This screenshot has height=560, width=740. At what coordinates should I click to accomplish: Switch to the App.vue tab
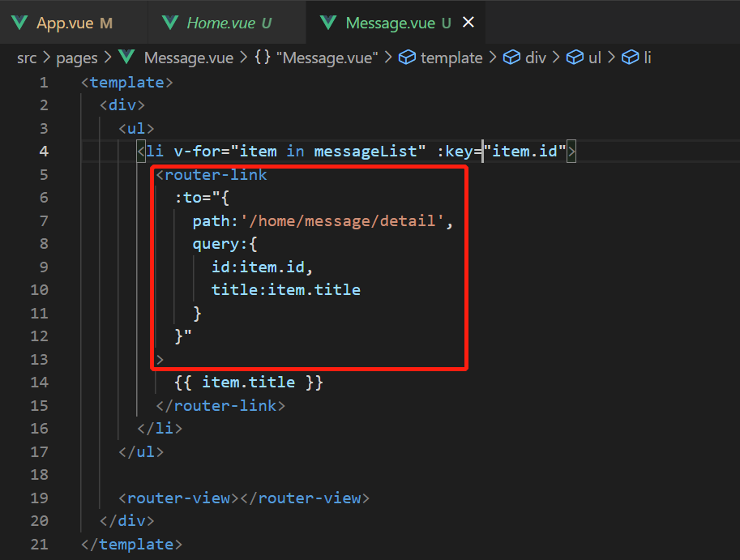[74, 23]
